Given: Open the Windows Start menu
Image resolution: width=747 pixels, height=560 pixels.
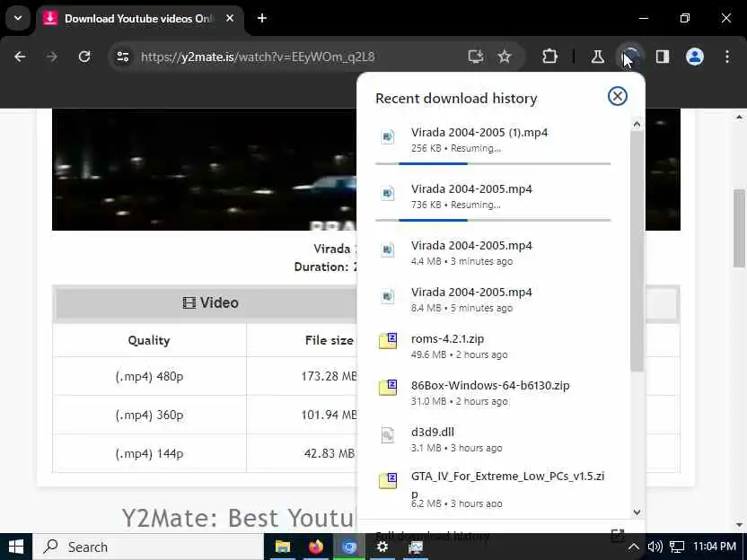Looking at the screenshot, I should pos(16,547).
